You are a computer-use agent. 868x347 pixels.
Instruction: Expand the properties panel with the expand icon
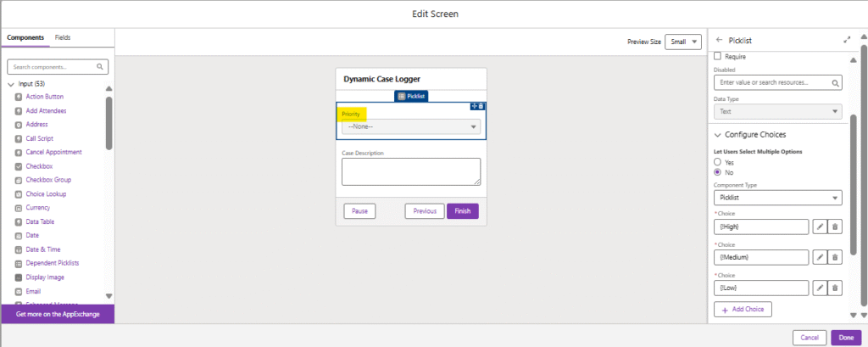(x=847, y=40)
